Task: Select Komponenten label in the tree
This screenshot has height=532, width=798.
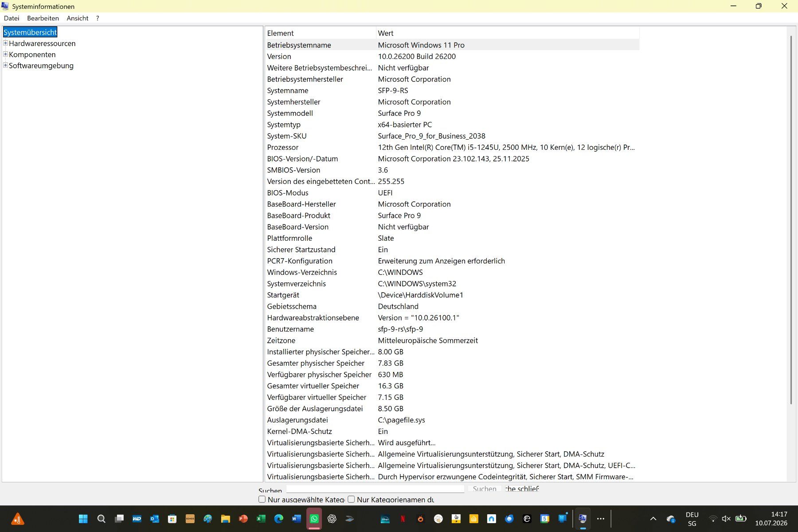Action: pos(32,55)
